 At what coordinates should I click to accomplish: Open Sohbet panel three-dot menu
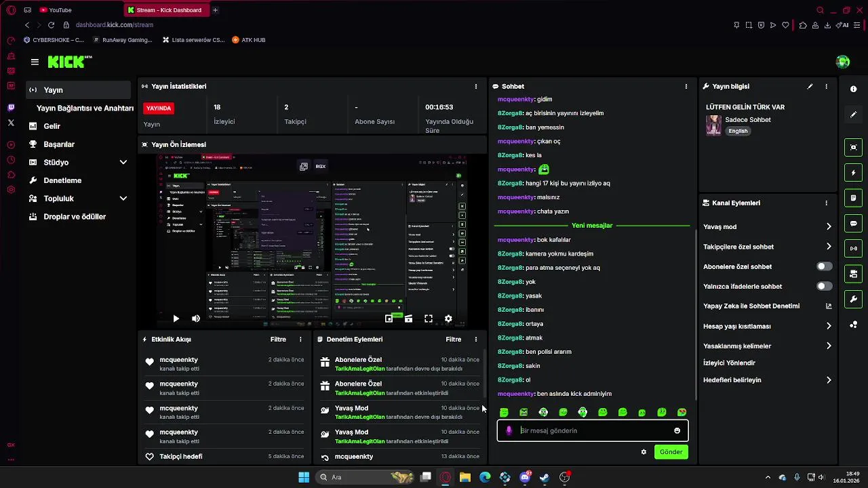[x=686, y=87]
